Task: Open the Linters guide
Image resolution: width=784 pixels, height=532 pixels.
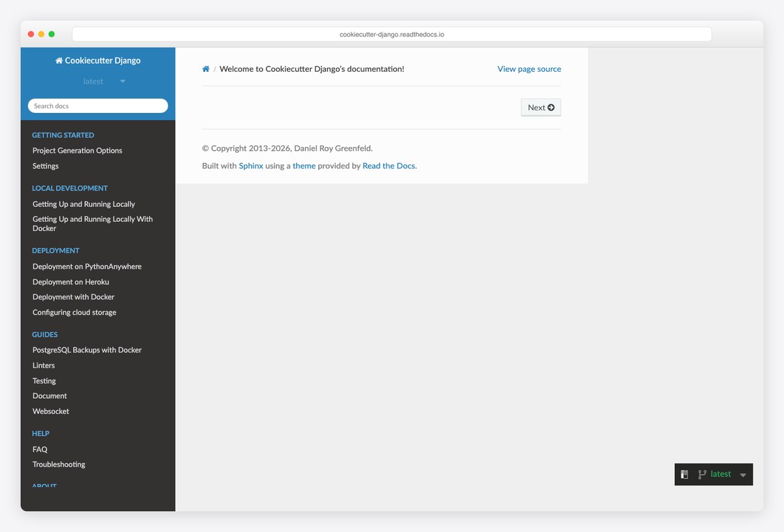Action: point(44,366)
